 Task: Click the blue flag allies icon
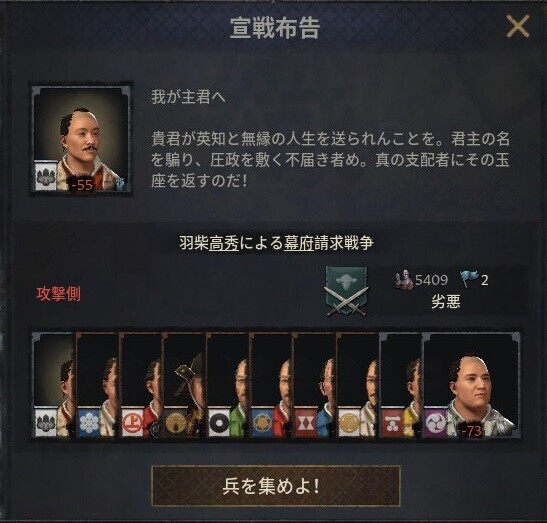click(469, 279)
